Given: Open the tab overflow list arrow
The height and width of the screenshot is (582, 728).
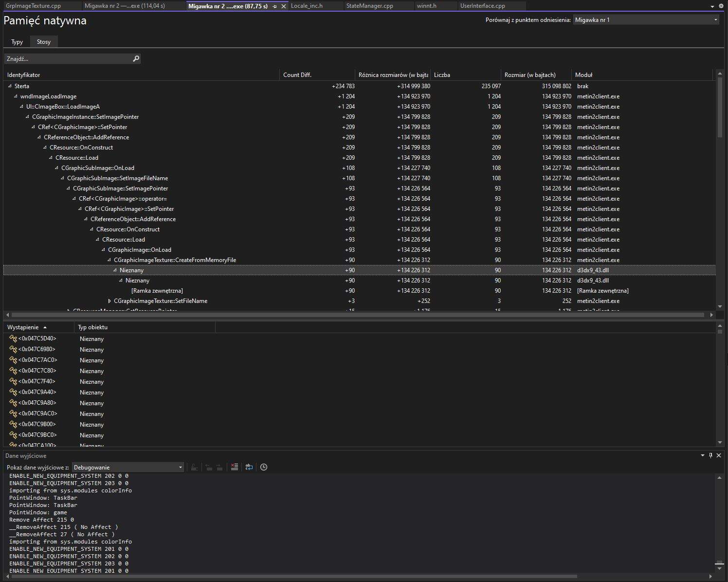Looking at the screenshot, I should click(712, 7).
